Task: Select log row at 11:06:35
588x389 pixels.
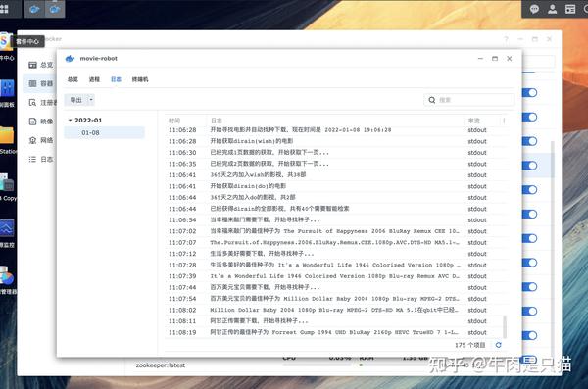Action: click(x=336, y=164)
